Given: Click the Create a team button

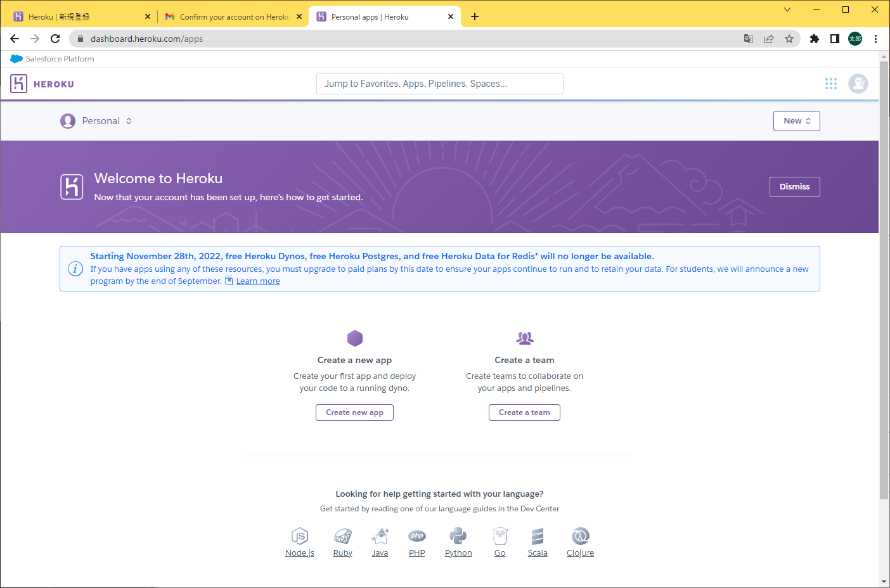Looking at the screenshot, I should point(524,412).
